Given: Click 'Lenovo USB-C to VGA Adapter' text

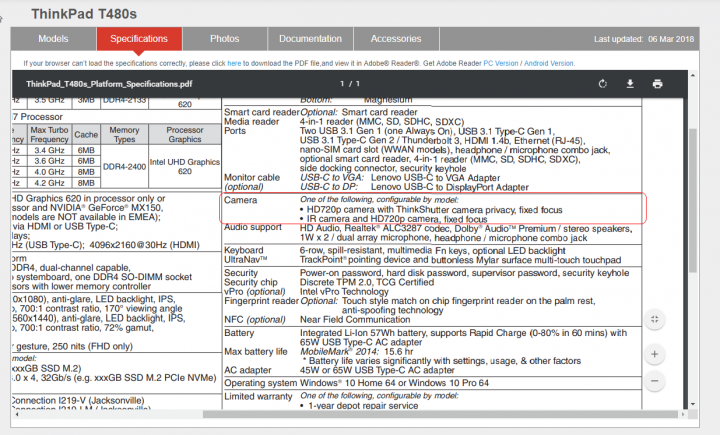Looking at the screenshot, I should pyautogui.click(x=435, y=178).
